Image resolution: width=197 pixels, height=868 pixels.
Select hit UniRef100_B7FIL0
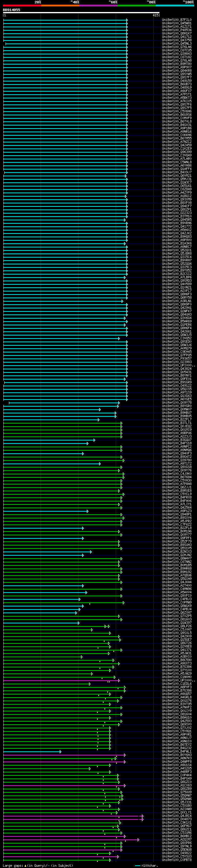[176, 20]
